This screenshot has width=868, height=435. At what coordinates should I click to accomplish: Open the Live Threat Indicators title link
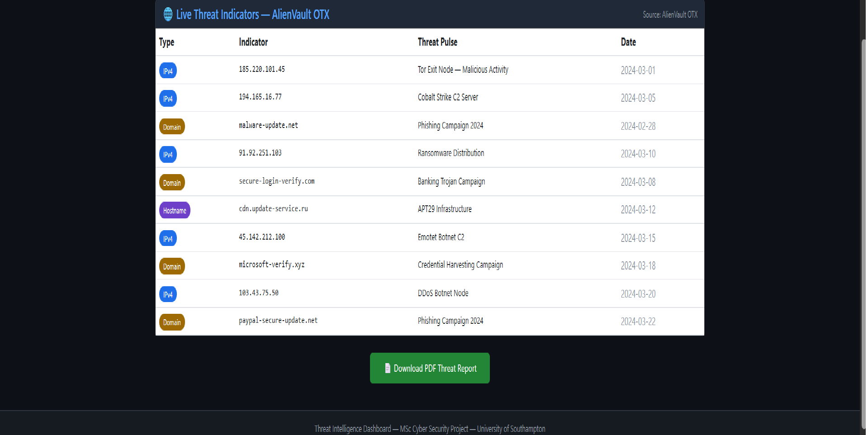252,14
